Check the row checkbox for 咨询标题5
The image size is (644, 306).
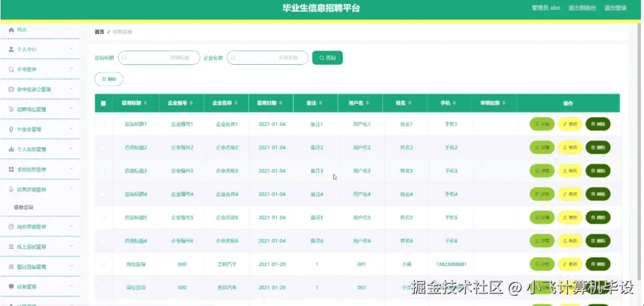(103, 218)
